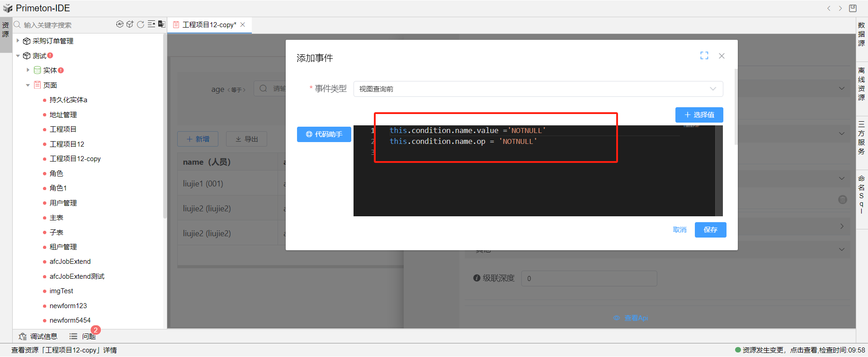Viewport: 868px width, 357px height.
Task: Click the add new module cube icon
Action: click(x=130, y=24)
